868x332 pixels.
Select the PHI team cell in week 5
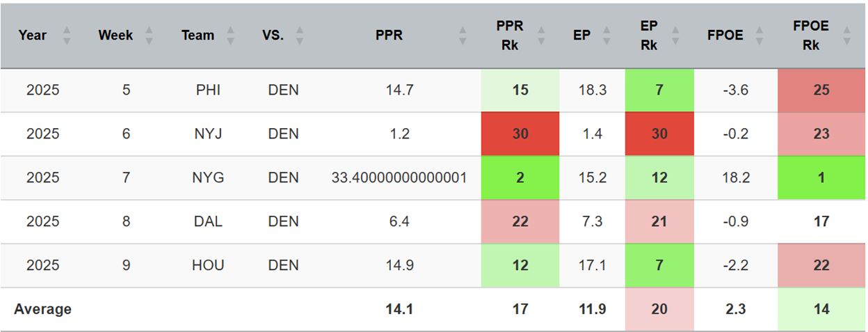(x=208, y=90)
